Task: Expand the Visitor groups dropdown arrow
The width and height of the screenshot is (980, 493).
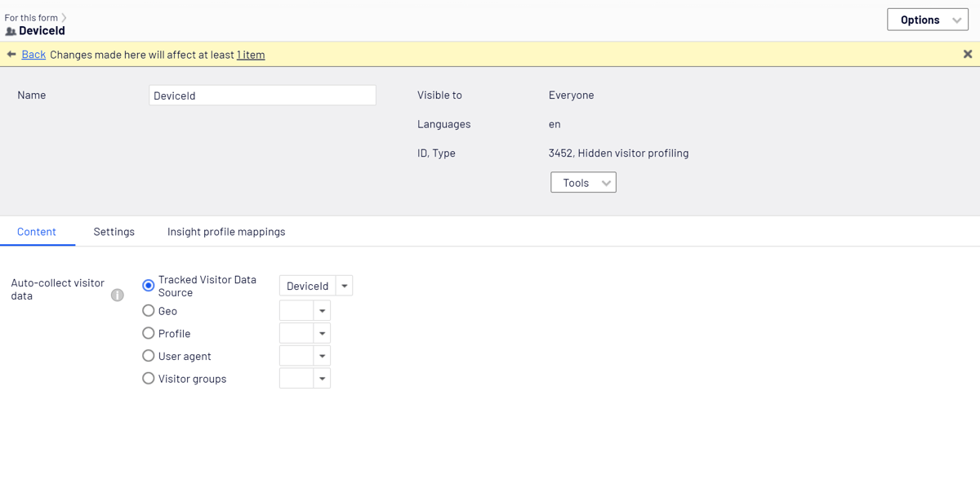Action: [x=322, y=379]
